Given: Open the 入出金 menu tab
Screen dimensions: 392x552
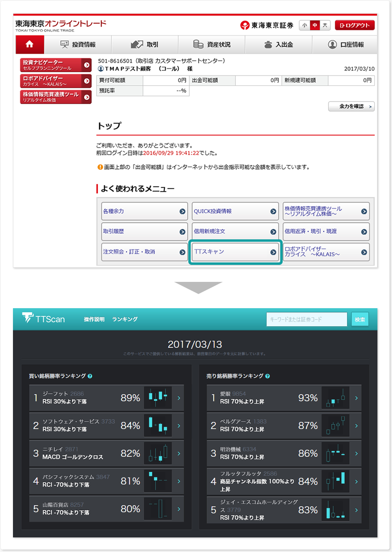Looking at the screenshot, I should tap(279, 45).
